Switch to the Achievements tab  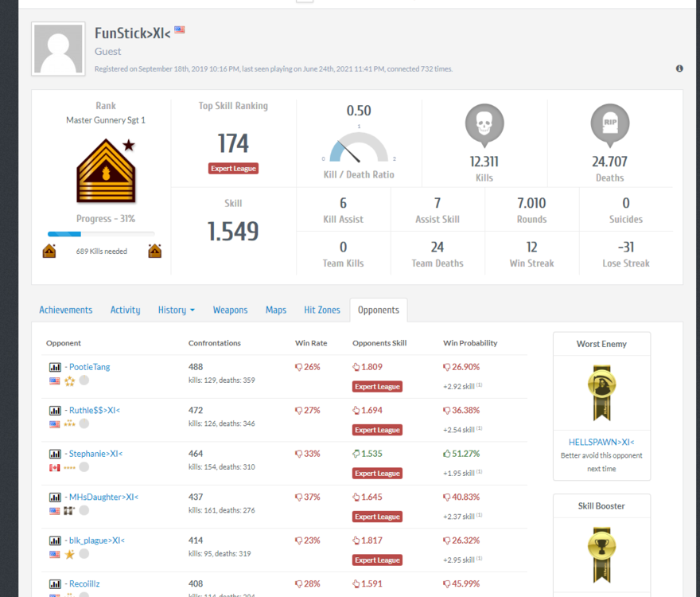point(66,310)
